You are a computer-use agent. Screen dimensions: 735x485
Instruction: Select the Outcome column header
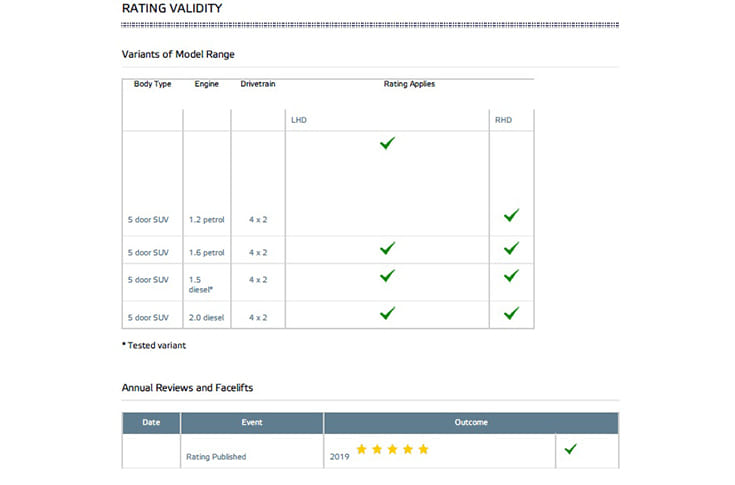click(471, 422)
